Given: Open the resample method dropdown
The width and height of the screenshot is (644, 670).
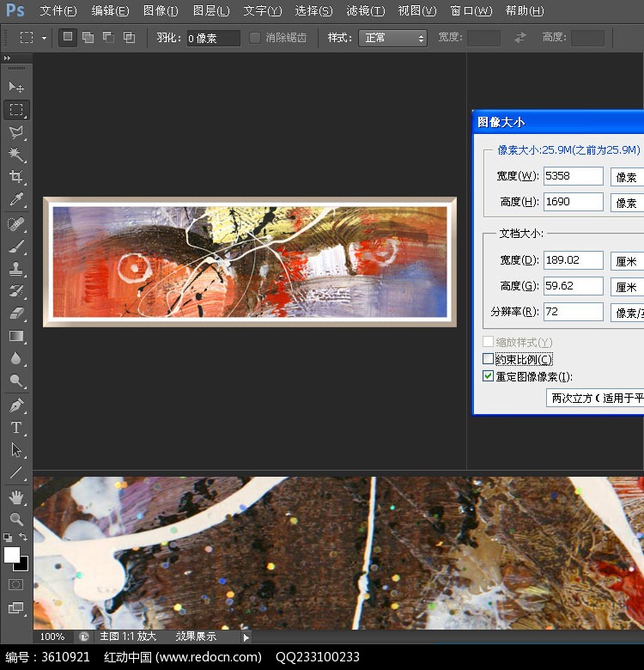Looking at the screenshot, I should coord(595,398).
